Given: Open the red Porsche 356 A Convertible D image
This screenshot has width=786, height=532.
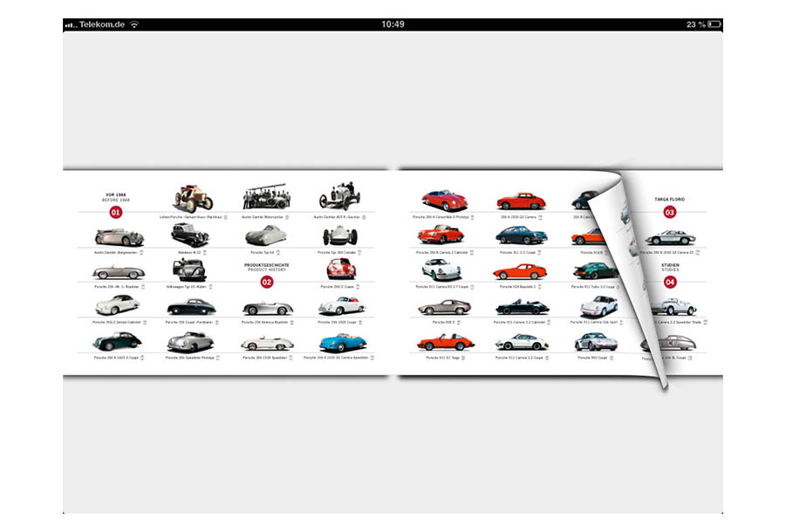Looking at the screenshot, I should point(445,201).
